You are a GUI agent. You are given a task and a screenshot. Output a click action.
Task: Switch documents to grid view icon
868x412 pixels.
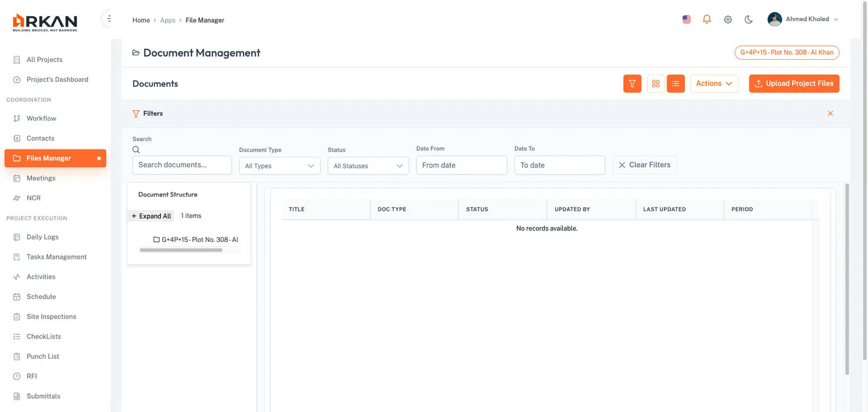click(655, 83)
